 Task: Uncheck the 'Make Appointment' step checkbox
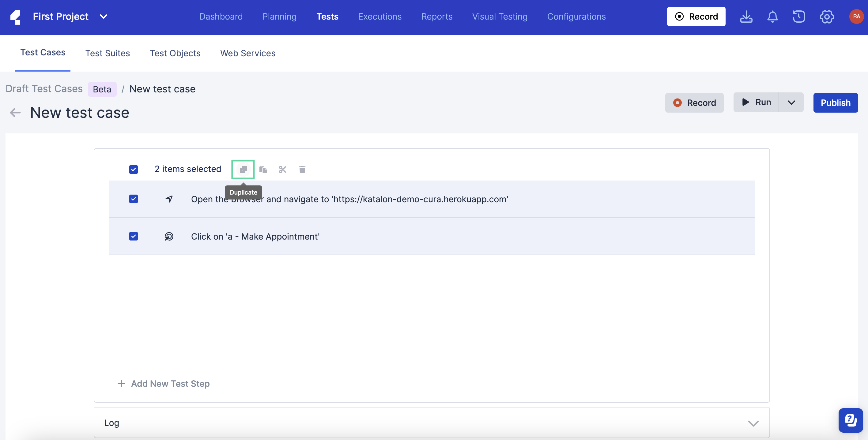134,236
